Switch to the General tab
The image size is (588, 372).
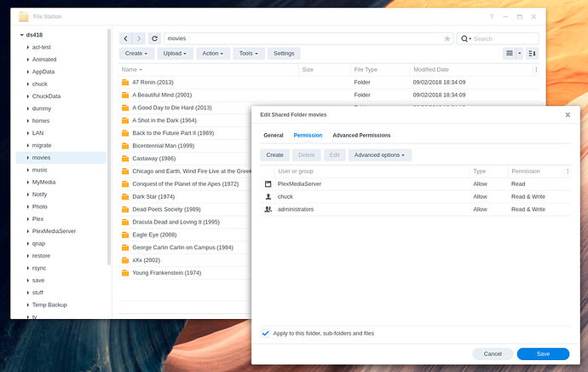(x=274, y=135)
